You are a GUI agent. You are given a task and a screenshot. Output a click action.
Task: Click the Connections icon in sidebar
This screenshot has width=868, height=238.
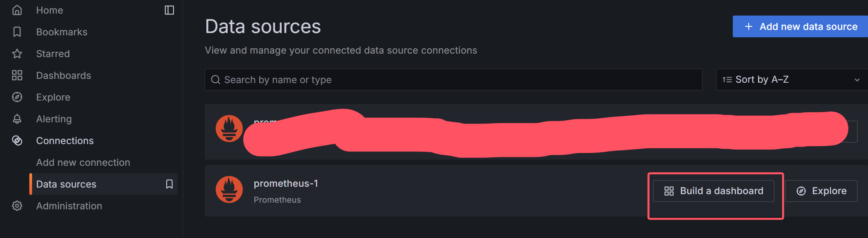17,141
